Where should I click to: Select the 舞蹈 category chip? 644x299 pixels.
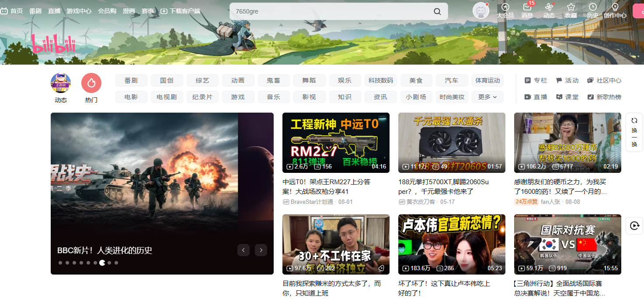click(309, 80)
